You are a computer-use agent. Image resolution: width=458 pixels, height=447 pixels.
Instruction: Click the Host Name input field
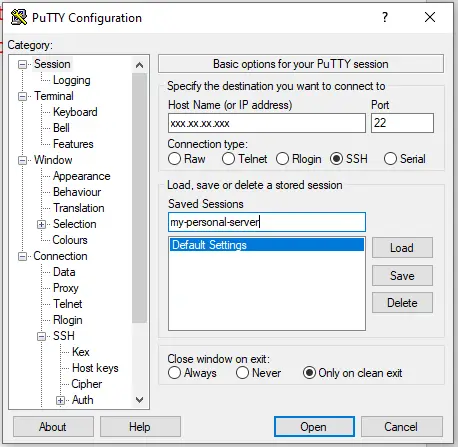(267, 123)
